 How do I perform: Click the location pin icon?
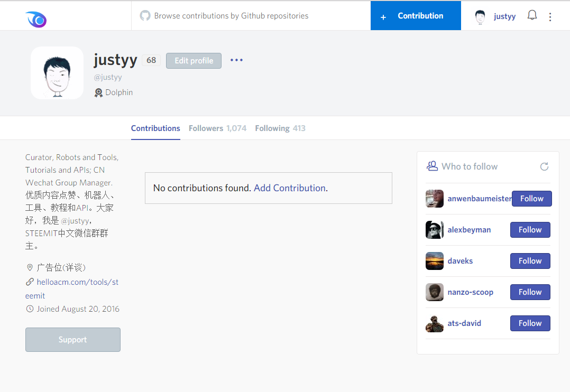tap(30, 267)
